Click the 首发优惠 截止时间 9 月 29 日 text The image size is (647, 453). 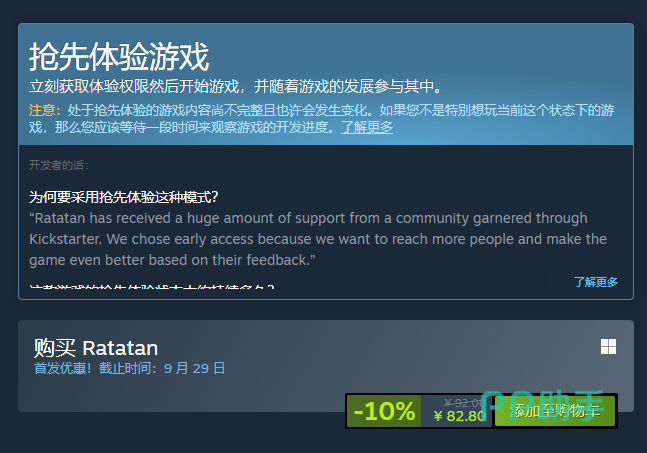(130, 368)
